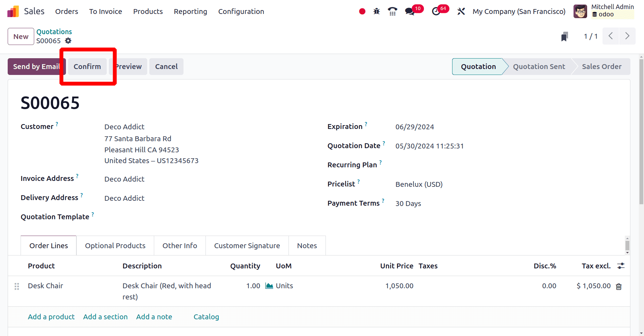Click the Customer field help question mark
This screenshot has width=644, height=336.
pos(57,124)
